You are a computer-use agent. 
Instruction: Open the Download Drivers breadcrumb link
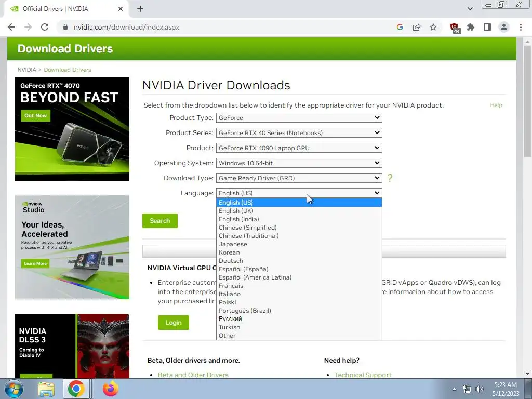click(68, 70)
